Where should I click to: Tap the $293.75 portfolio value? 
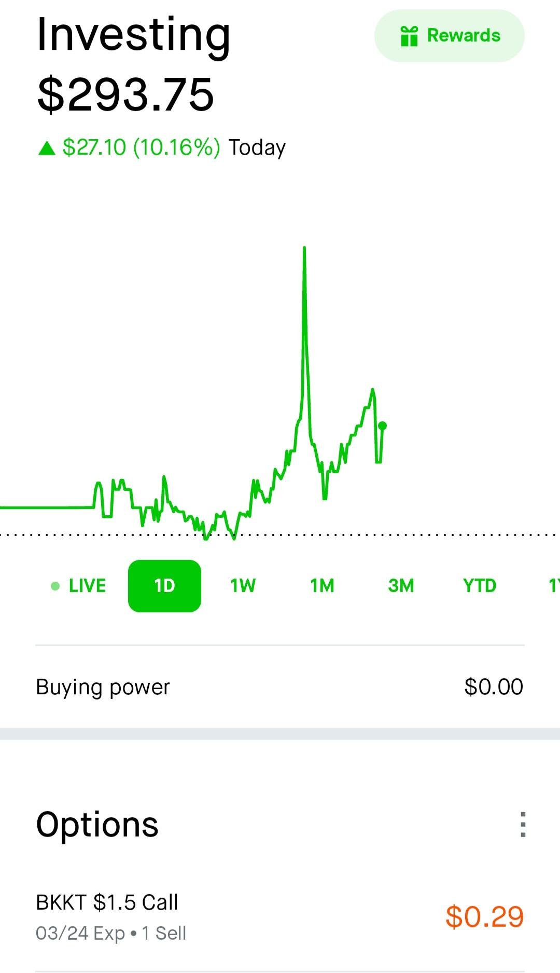125,94
